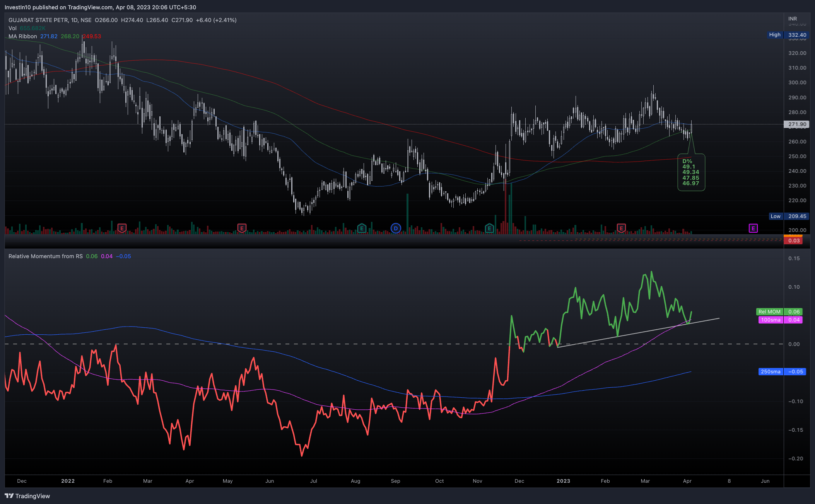Click the InvestIn10 published on TradingView.com header
The image size is (815, 504).
100,7
